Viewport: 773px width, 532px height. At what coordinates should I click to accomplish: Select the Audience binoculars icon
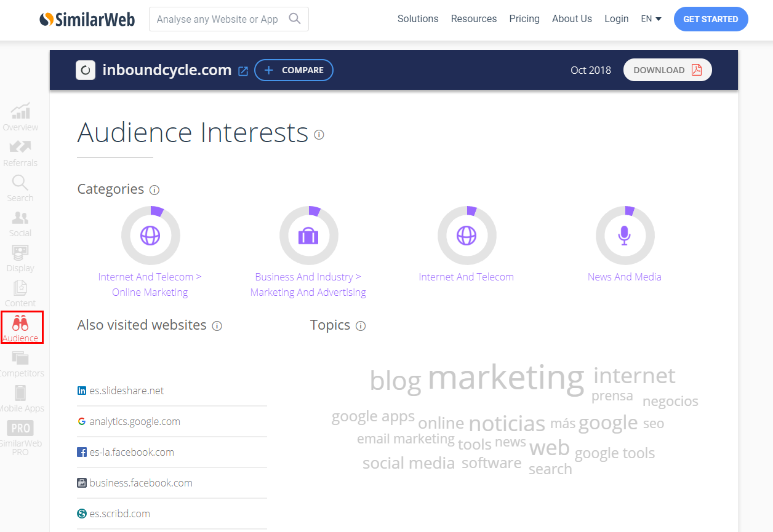20,323
